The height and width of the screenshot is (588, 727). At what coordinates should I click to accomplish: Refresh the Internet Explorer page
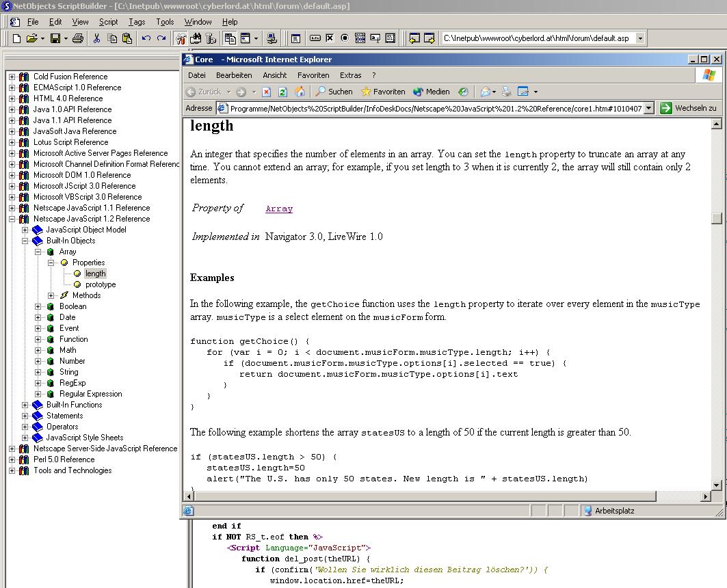pyautogui.click(x=282, y=92)
